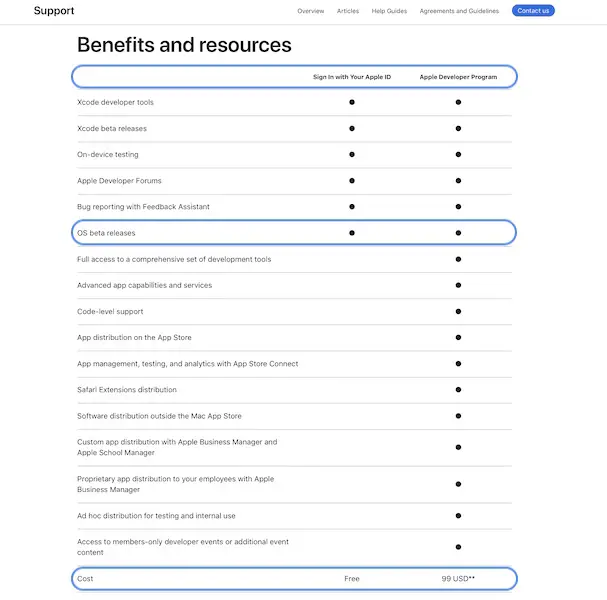Click the Contact us button

[x=533, y=11]
